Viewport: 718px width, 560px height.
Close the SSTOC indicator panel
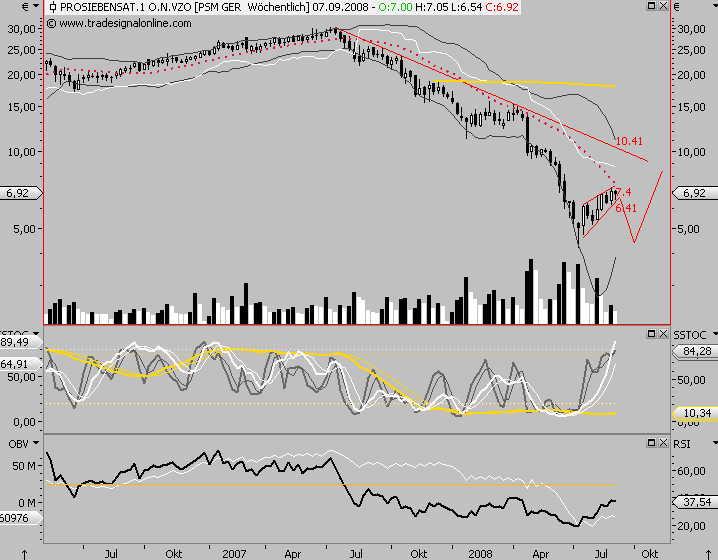[663, 334]
